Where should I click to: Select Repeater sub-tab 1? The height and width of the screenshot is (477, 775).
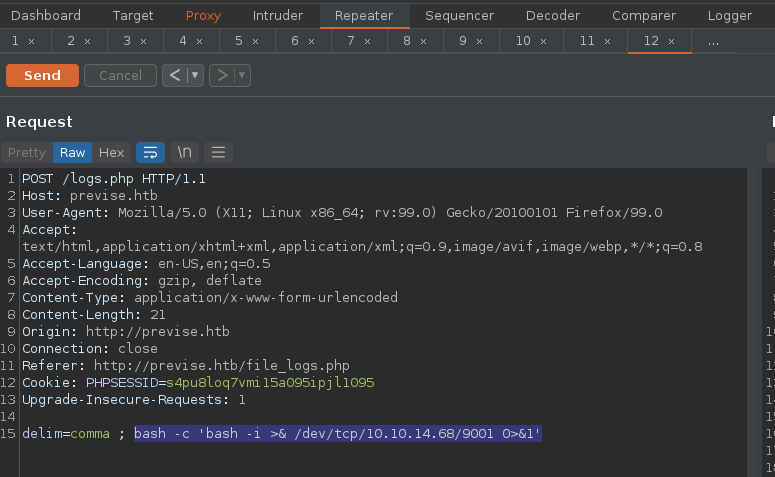(x=15, y=41)
